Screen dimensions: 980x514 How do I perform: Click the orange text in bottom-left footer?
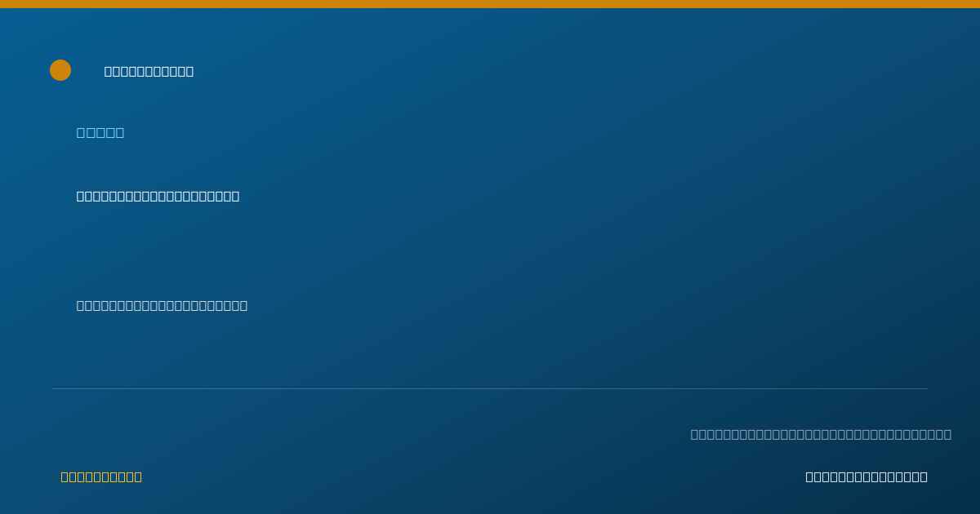(101, 476)
